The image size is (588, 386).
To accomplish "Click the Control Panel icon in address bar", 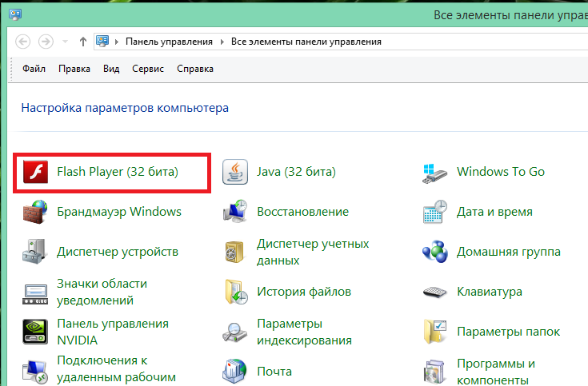I will pyautogui.click(x=102, y=41).
